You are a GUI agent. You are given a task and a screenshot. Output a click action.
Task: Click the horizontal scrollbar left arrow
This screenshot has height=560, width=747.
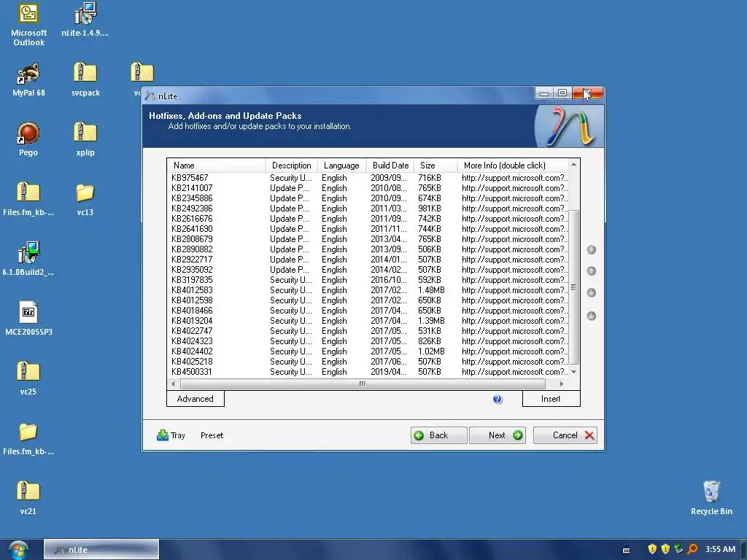coord(173,384)
